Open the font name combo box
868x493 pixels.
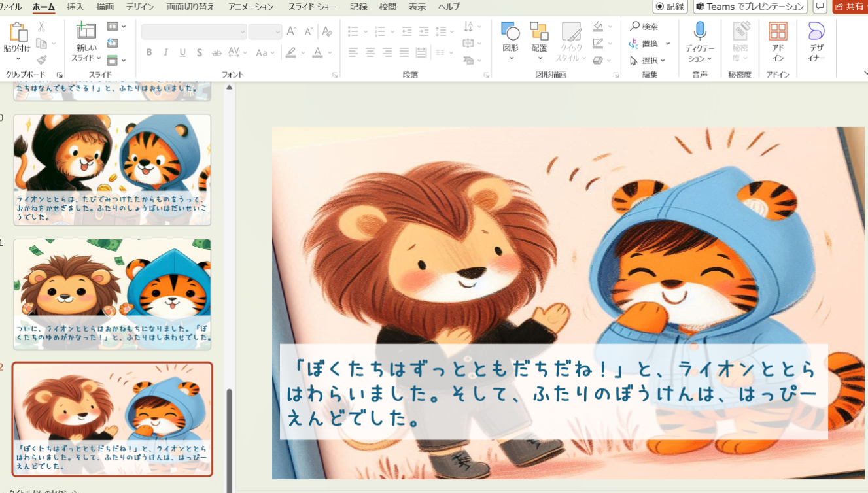[194, 31]
